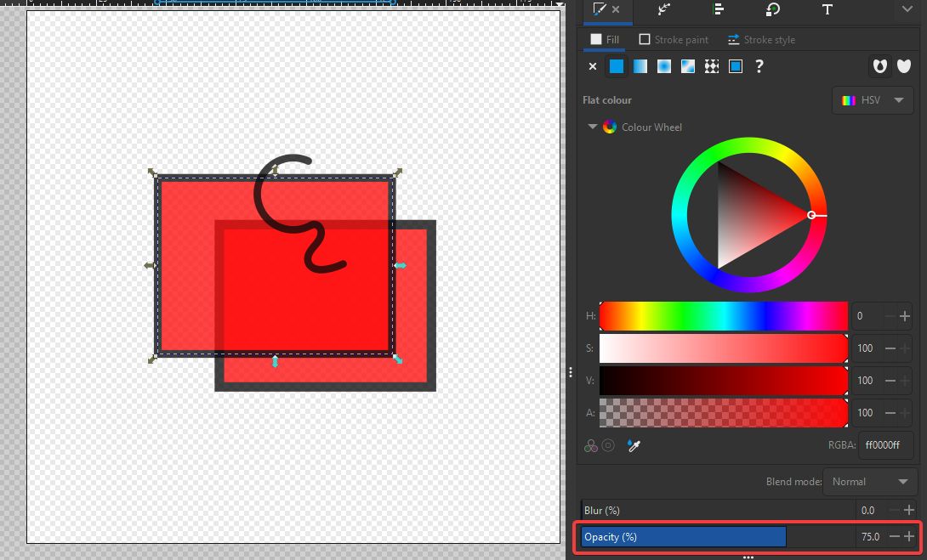Click the horizontal dots below the Opacity slider
This screenshot has width=927, height=560.
click(x=748, y=557)
